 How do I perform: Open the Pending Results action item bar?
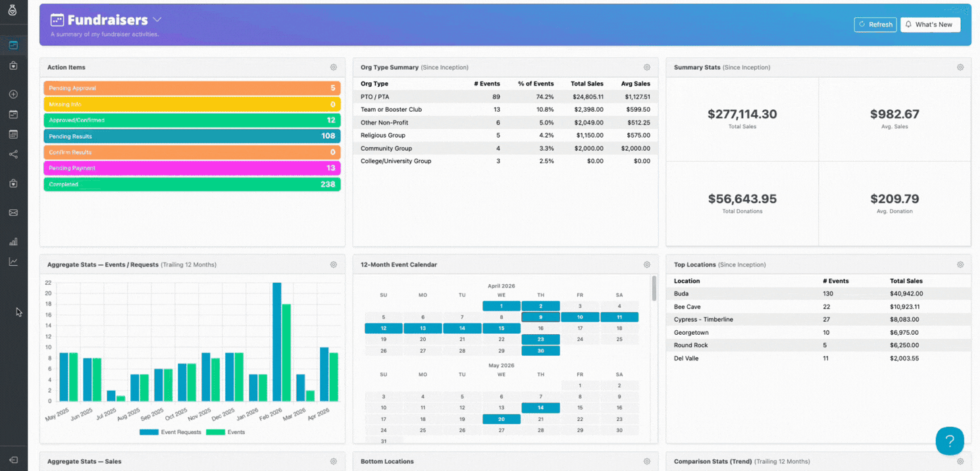[x=192, y=136]
